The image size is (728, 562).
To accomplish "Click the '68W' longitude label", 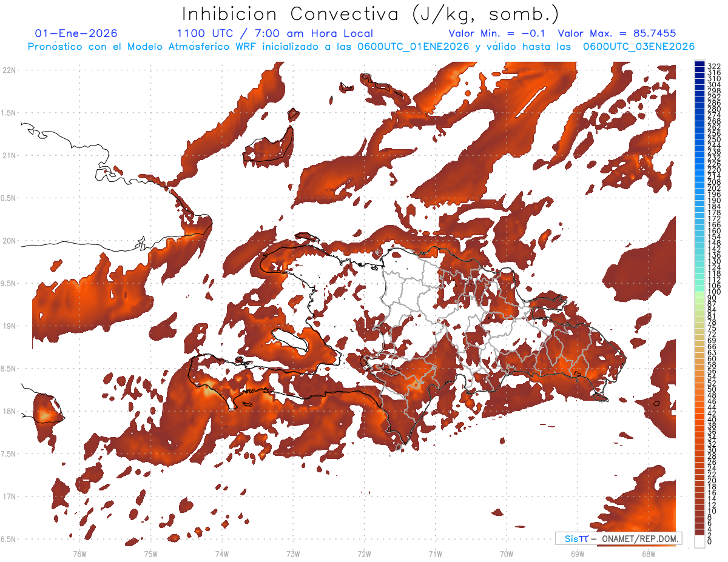I will coord(649,554).
